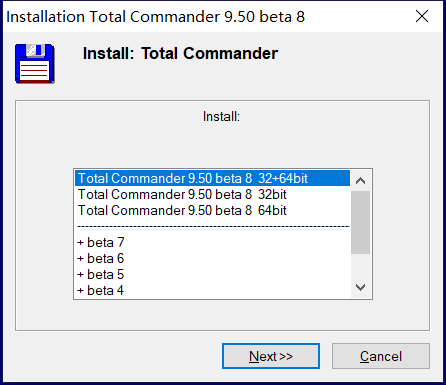Click the dashed separator line in list
The height and width of the screenshot is (385, 446).
213,226
